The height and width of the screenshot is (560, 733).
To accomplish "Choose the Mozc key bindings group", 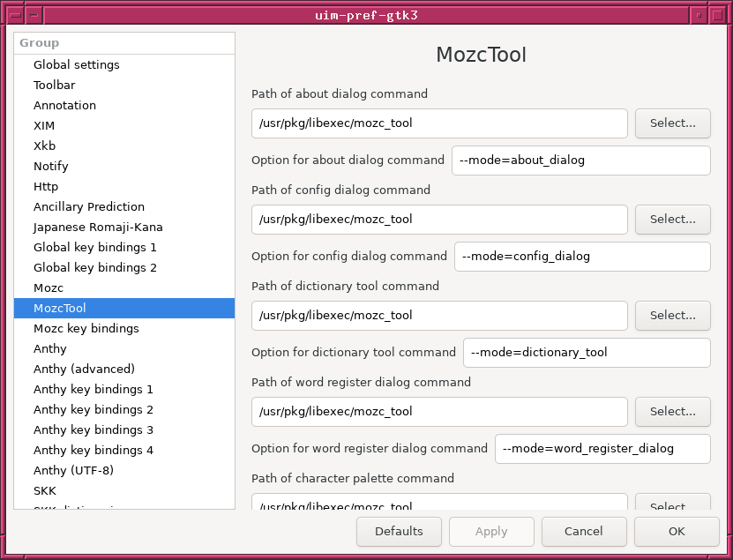I will coord(86,328).
